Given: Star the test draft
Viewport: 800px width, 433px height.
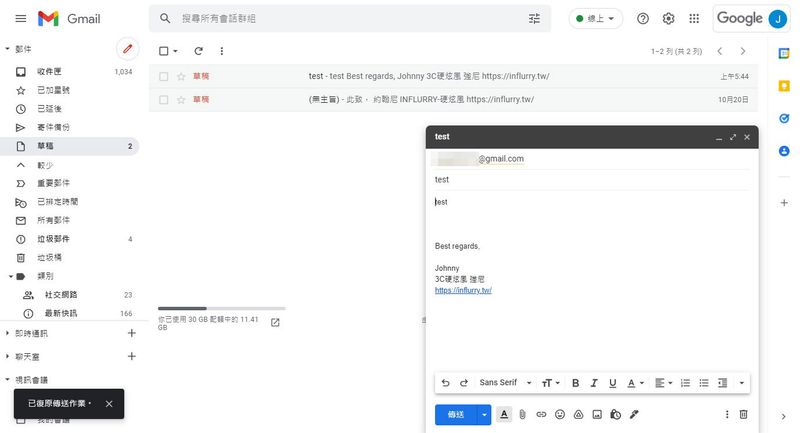Looking at the screenshot, I should point(181,77).
